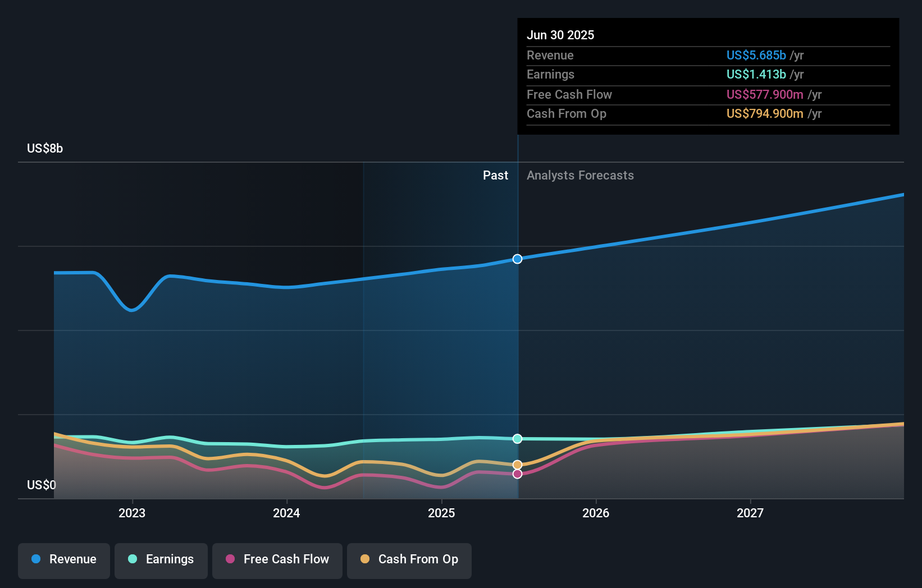Click the teal Earnings marker on the chart

[517, 439]
